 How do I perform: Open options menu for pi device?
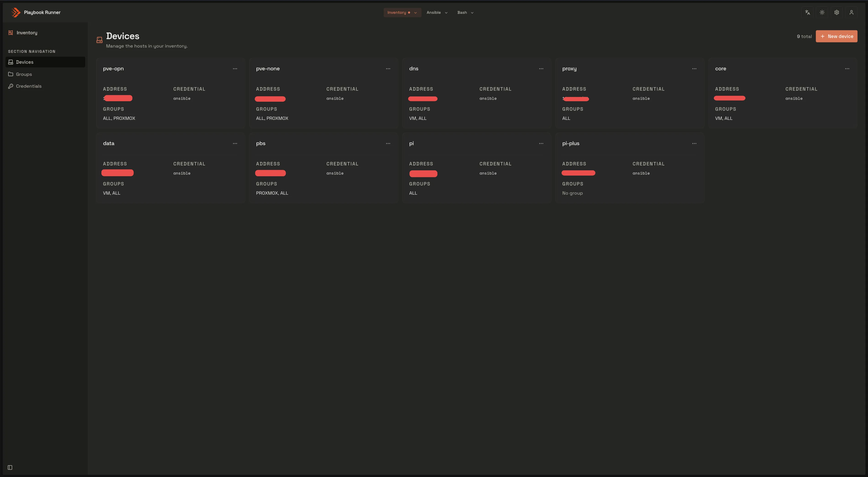[541, 144]
